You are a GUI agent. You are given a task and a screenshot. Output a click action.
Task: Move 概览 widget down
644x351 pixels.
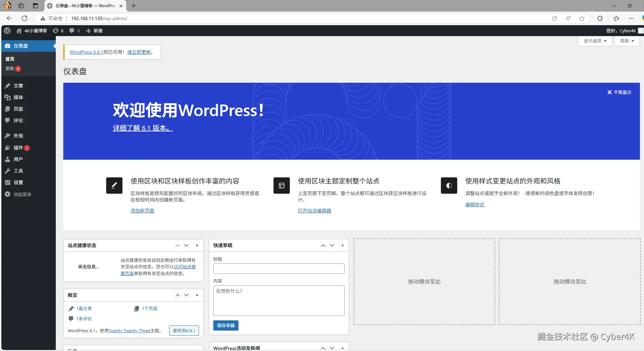[186, 295]
